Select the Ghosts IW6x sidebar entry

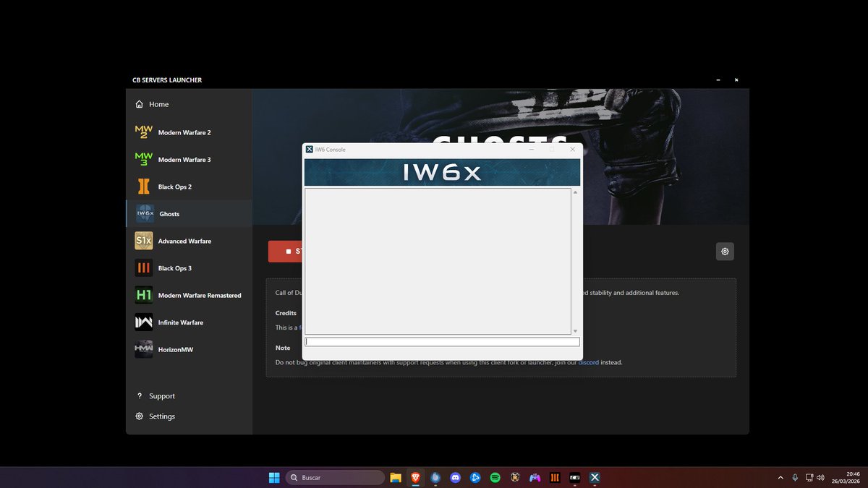[189, 214]
